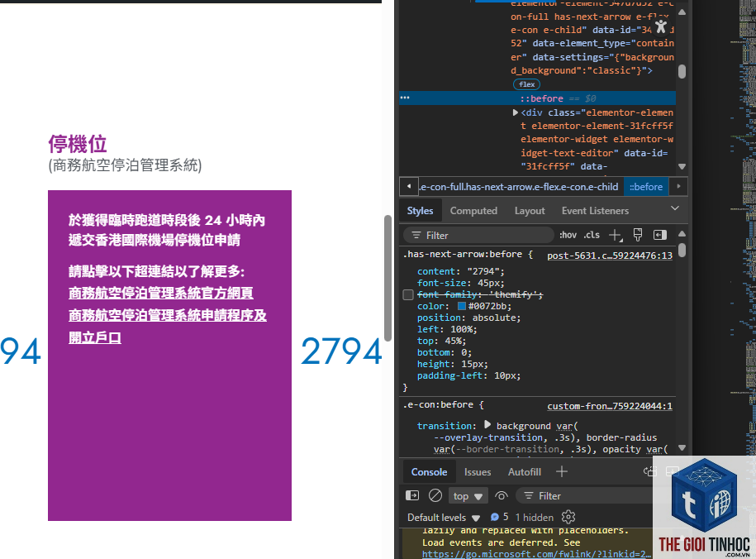Click the .e-con:before selector
Screen dimensions: 756x559
point(438,405)
